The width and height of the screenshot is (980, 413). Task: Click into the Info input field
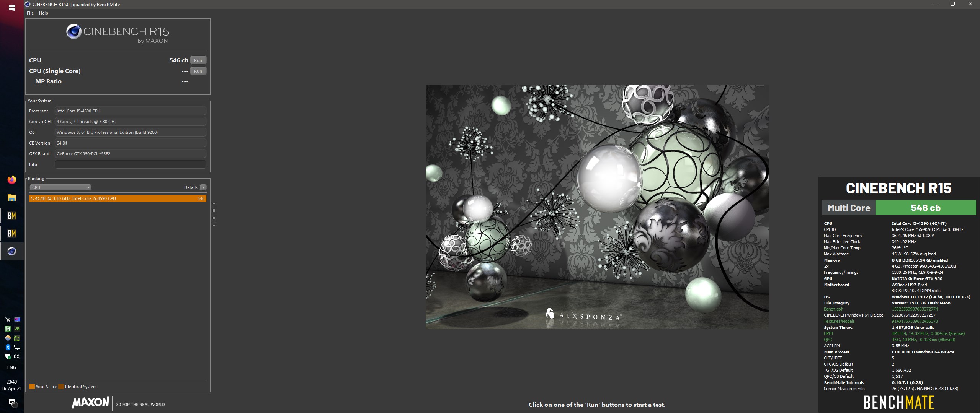[131, 164]
